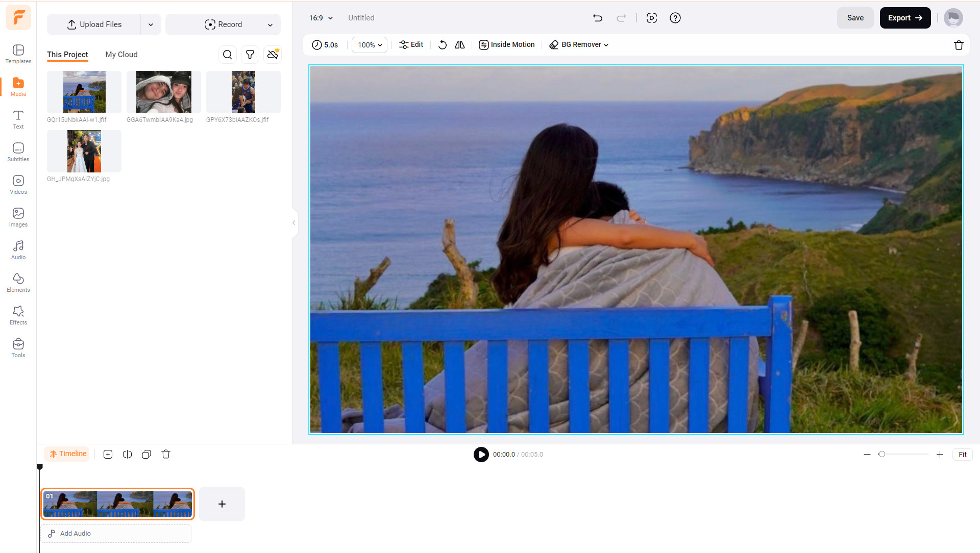
Task: Click the timeline trash delete icon
Action: coord(166,454)
